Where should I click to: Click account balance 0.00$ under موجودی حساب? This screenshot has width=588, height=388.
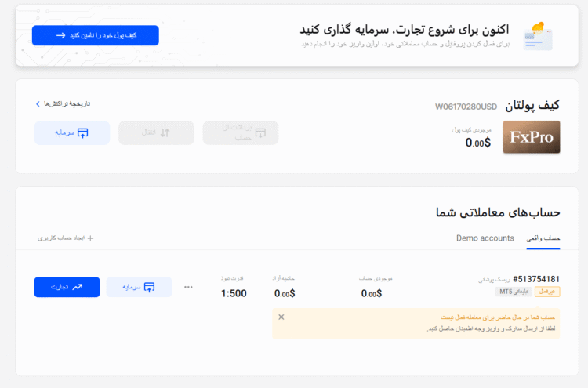[372, 293]
